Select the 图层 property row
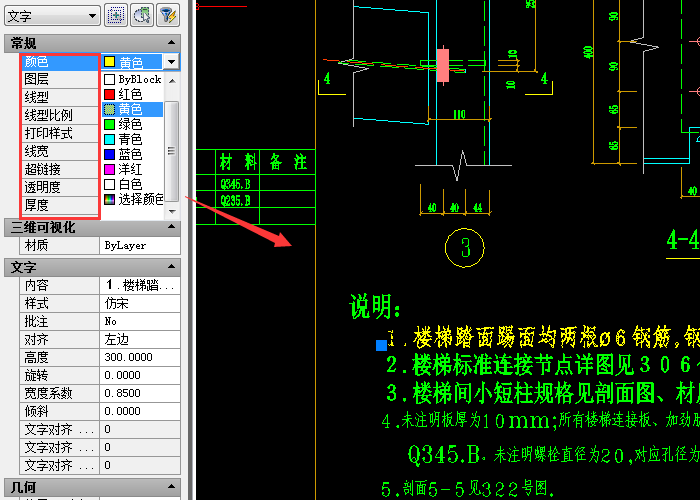Viewport: 700px width, 500px height. pyautogui.click(x=60, y=79)
